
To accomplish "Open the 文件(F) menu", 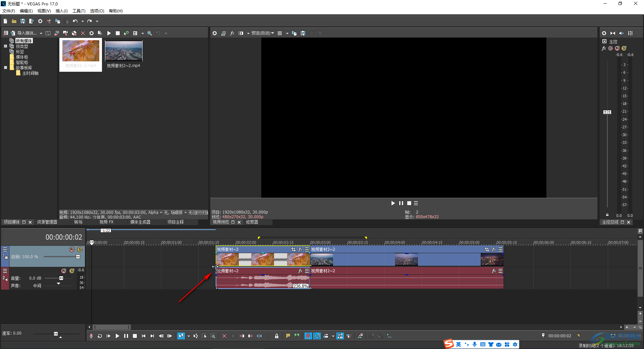I will coord(9,11).
